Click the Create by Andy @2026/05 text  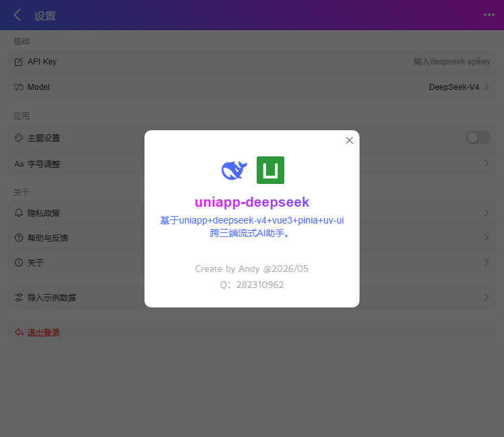pos(252,269)
